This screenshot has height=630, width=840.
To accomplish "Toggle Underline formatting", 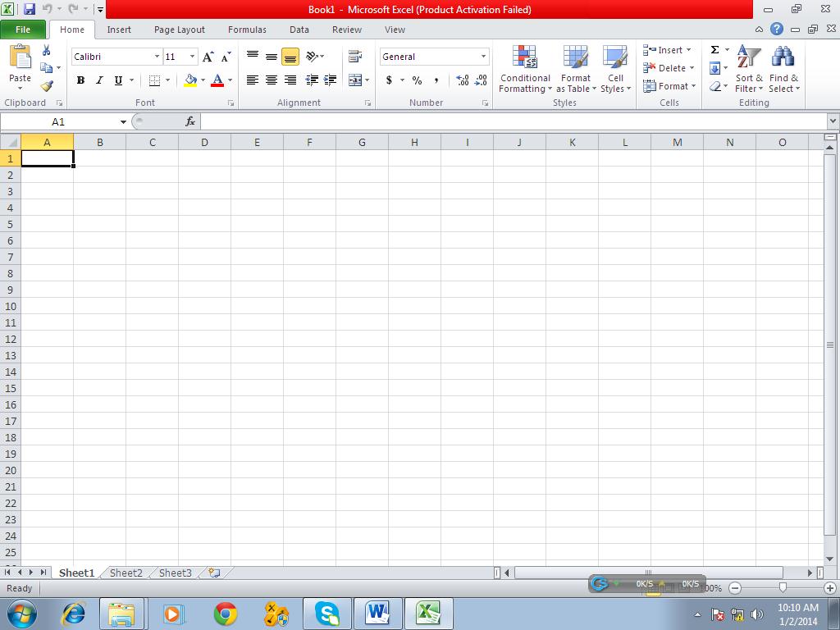I will pos(118,80).
